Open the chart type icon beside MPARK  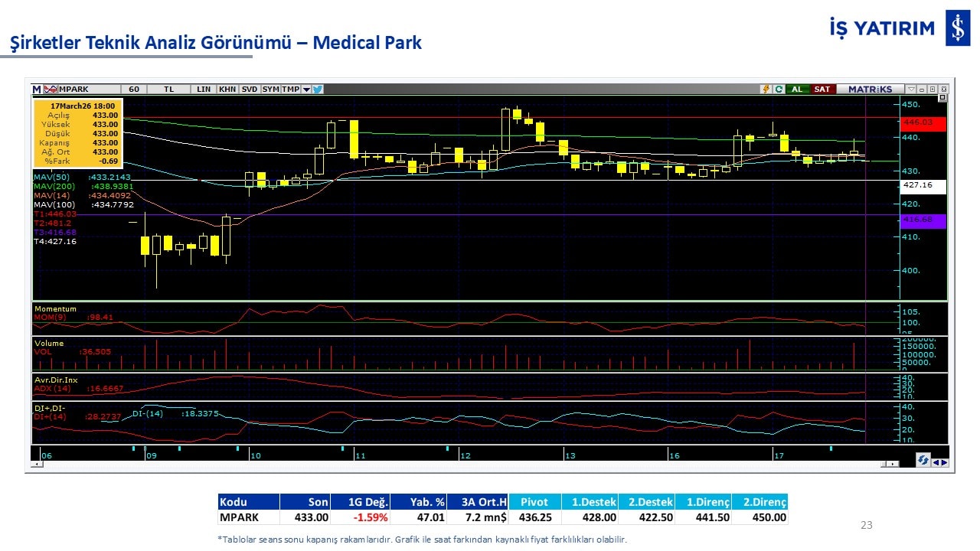tap(51, 90)
